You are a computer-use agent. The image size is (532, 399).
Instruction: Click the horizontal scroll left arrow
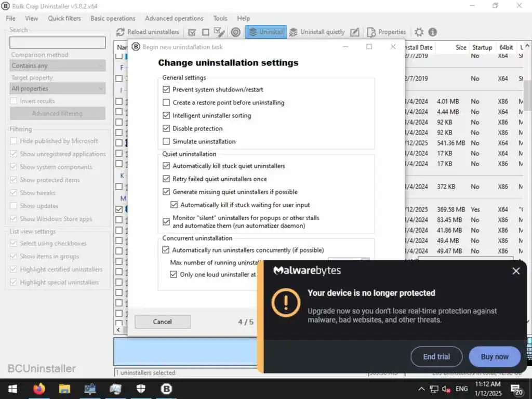(x=118, y=329)
